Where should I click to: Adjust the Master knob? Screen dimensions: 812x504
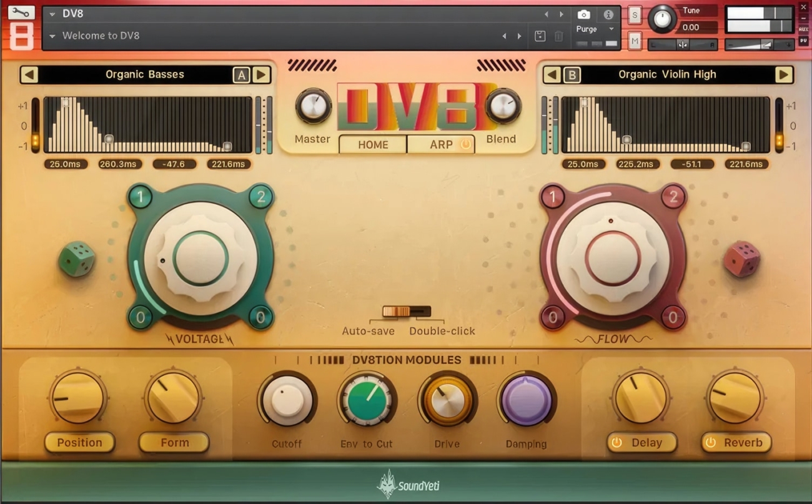click(x=313, y=107)
